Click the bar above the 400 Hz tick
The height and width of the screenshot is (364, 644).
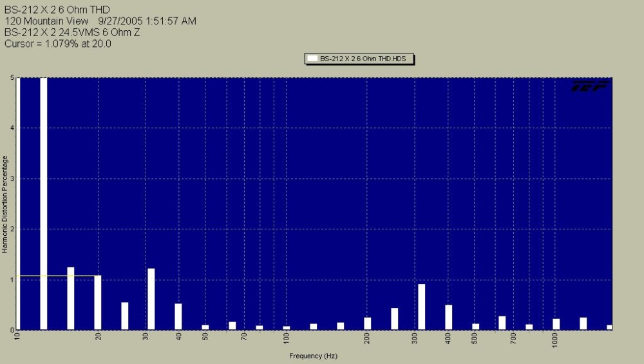click(448, 317)
